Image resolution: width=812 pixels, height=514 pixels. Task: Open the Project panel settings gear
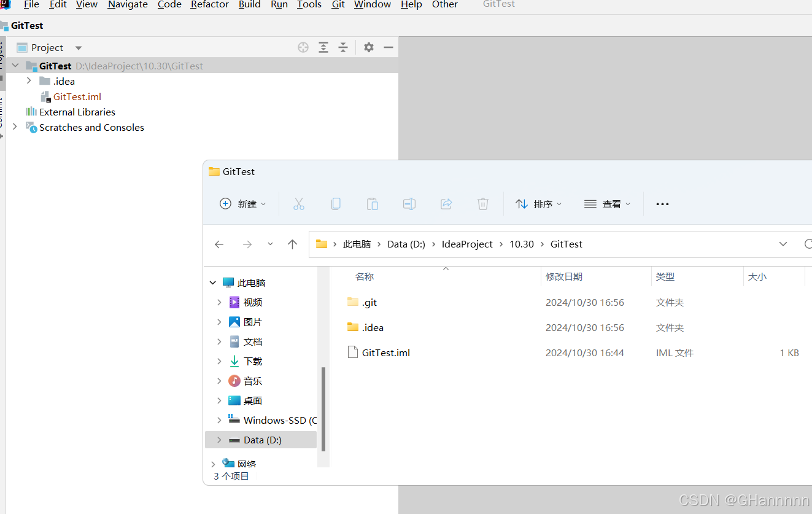pos(368,47)
